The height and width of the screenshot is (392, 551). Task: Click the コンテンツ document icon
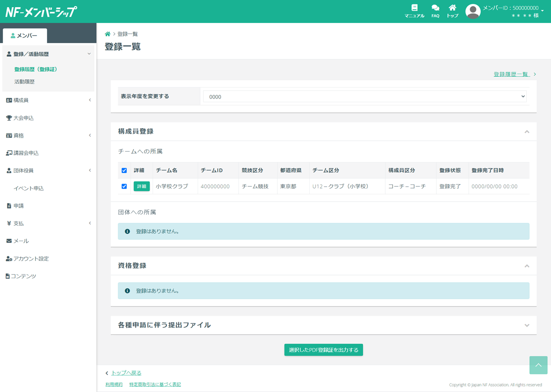(8, 276)
